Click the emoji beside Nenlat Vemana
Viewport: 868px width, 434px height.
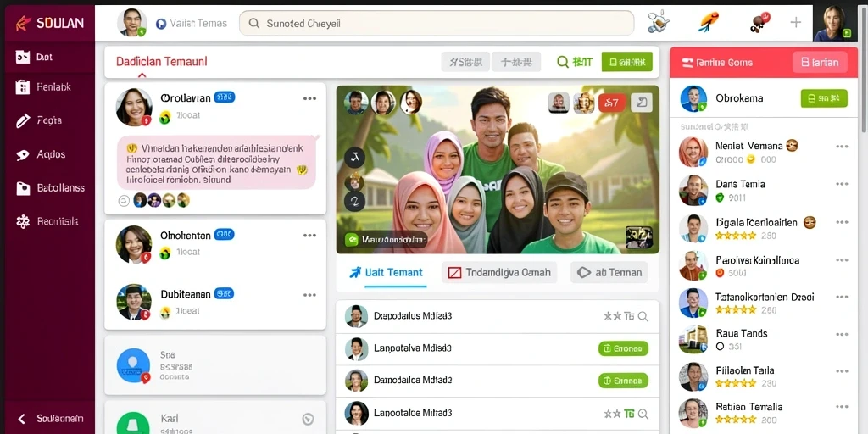click(x=791, y=146)
